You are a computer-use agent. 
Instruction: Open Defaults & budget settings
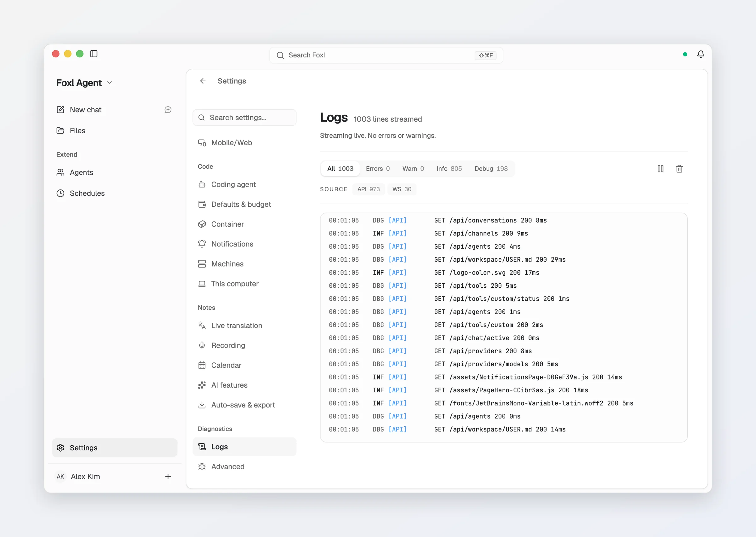tap(244, 204)
